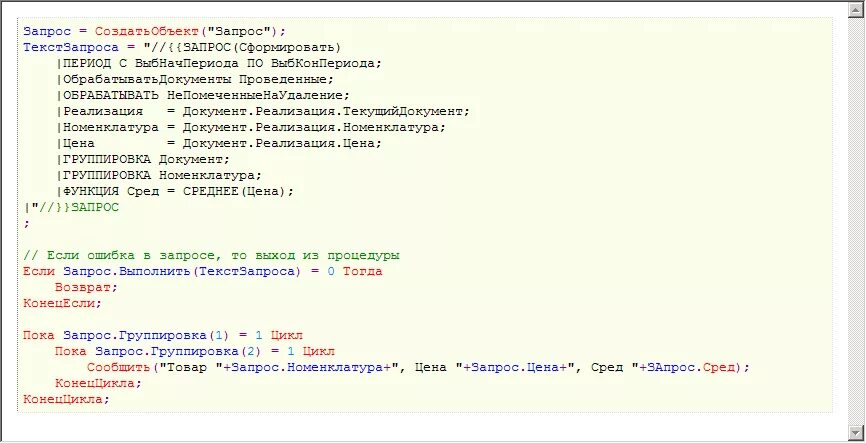Click the '|"//}}ЗАПРОС' line
This screenshot has height=443, width=866.
(x=71, y=208)
